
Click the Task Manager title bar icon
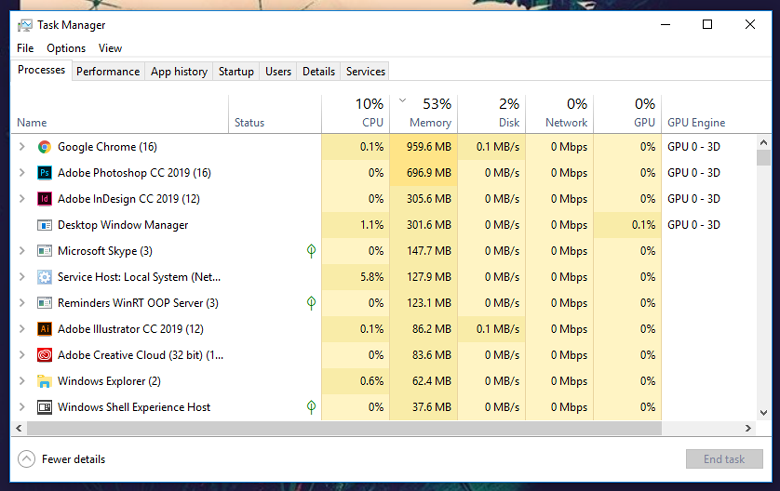25,25
